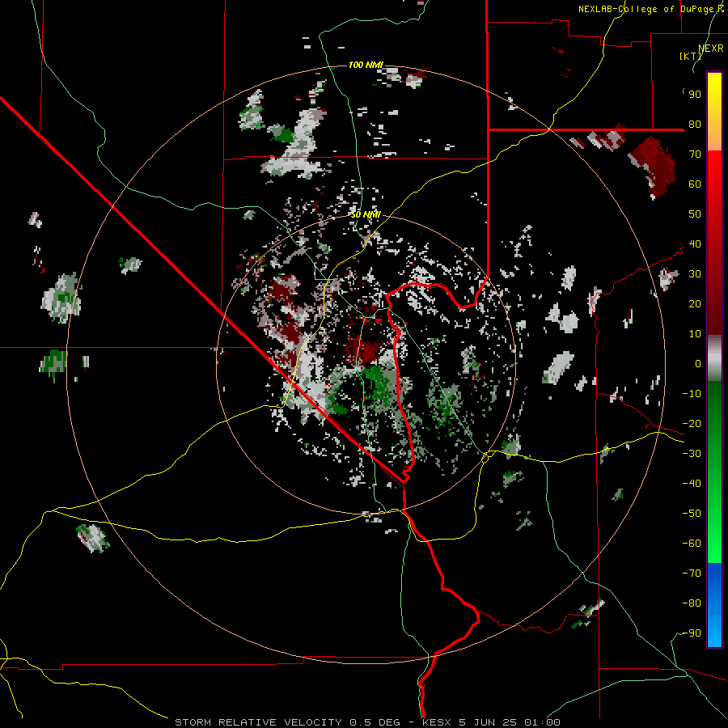Click the positive 30 scale value
This screenshot has width=728, height=728.
pyautogui.click(x=695, y=274)
